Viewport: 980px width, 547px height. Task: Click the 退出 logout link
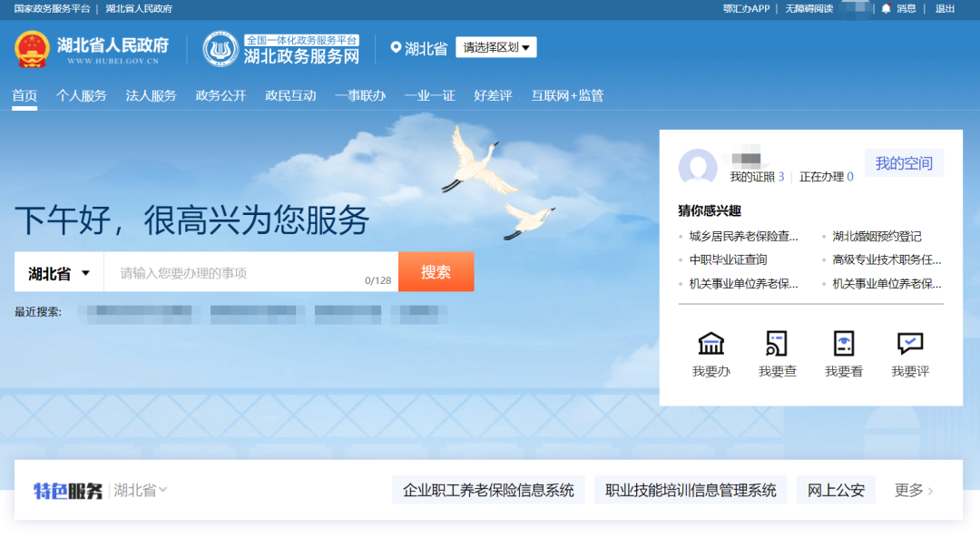pos(945,9)
